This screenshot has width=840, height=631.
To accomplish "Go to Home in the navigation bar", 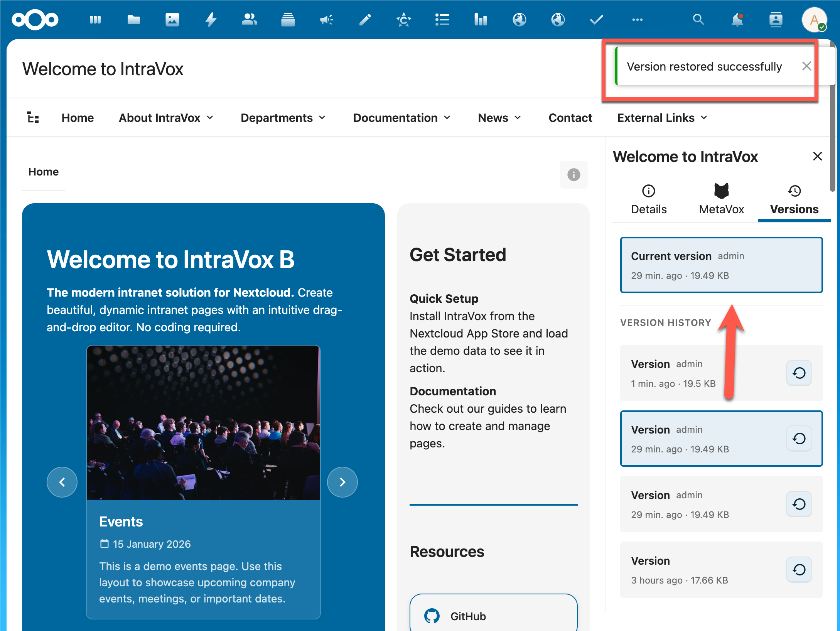I will pyautogui.click(x=78, y=118).
